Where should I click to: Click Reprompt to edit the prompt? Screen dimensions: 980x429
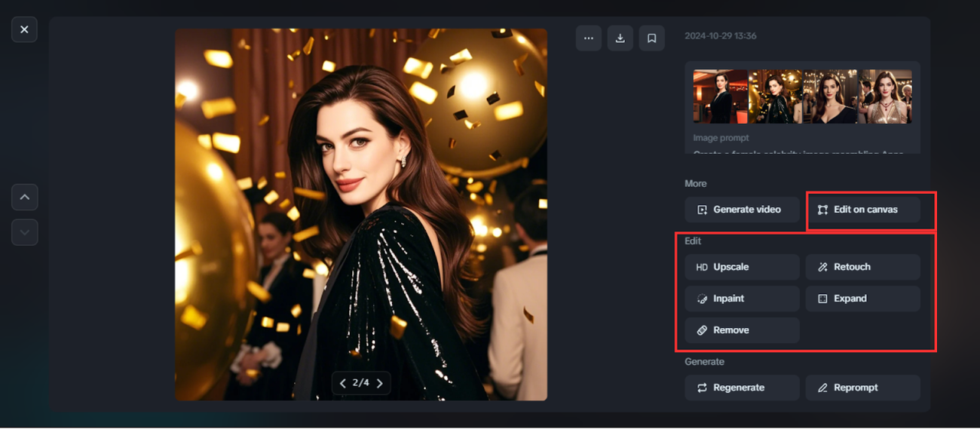coord(863,388)
